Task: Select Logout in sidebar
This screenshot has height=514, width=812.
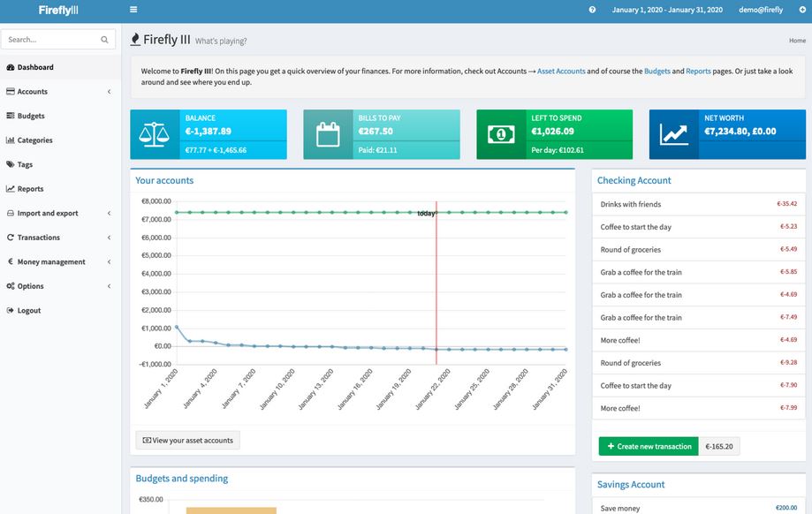Action: (x=61, y=311)
